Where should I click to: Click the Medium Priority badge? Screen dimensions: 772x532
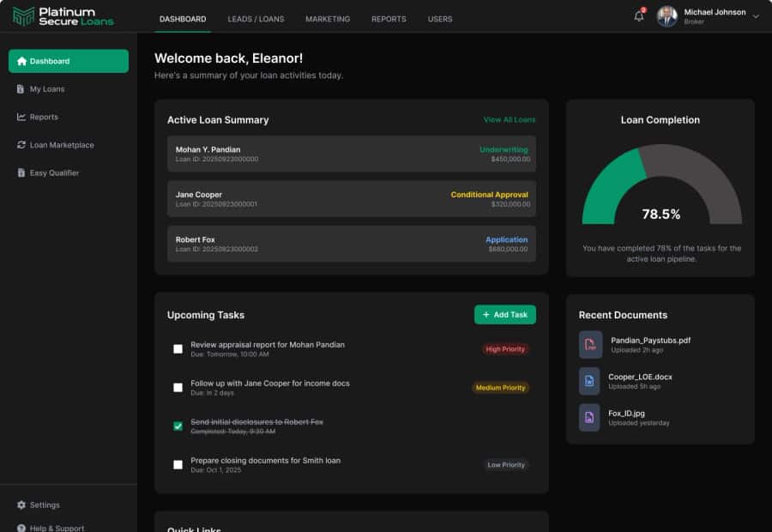(x=500, y=388)
